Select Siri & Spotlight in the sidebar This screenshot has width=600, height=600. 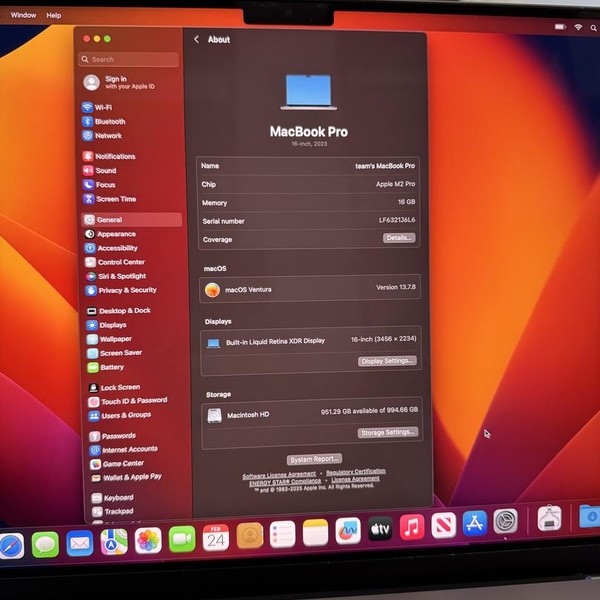116,276
